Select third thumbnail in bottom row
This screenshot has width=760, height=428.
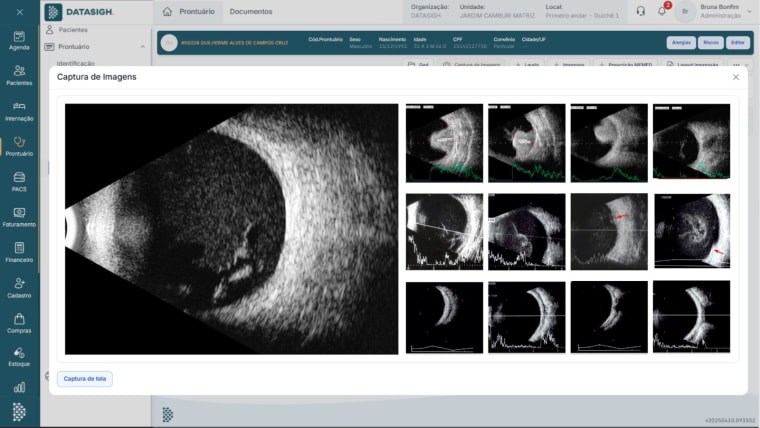(609, 317)
